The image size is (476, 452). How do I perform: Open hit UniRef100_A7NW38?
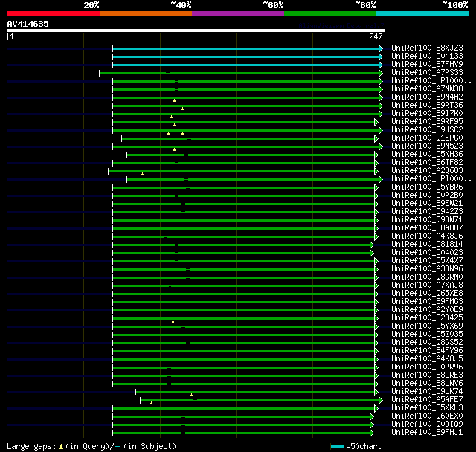(427, 89)
